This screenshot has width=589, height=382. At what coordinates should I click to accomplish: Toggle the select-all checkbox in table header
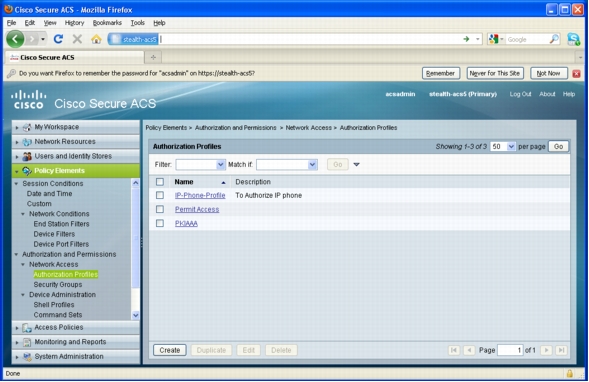160,182
